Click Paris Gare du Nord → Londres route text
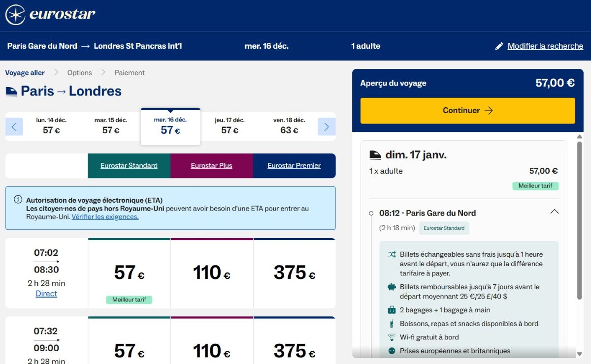Screen dimensions: 591x364 [95, 46]
